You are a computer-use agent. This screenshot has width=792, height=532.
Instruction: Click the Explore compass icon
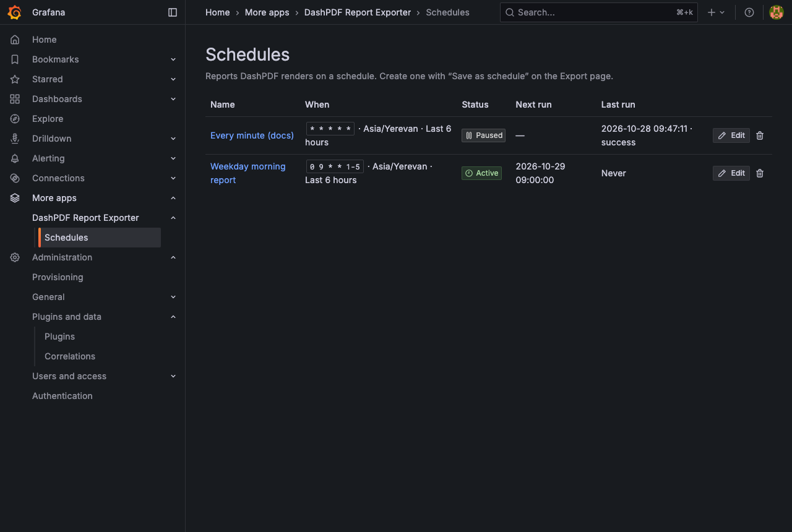tap(15, 119)
